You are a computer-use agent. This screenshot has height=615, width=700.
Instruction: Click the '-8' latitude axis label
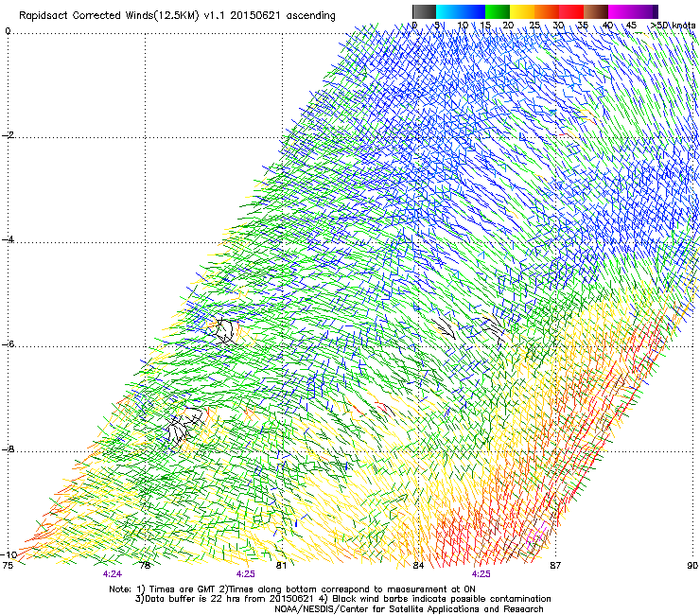[x=8, y=448]
